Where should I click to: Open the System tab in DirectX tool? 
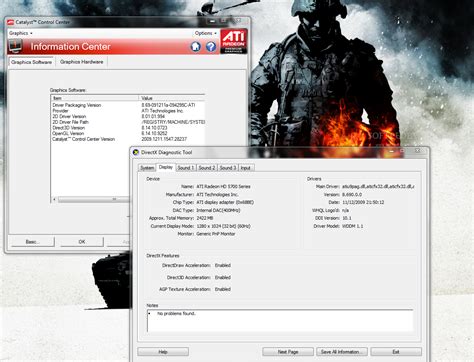click(147, 168)
